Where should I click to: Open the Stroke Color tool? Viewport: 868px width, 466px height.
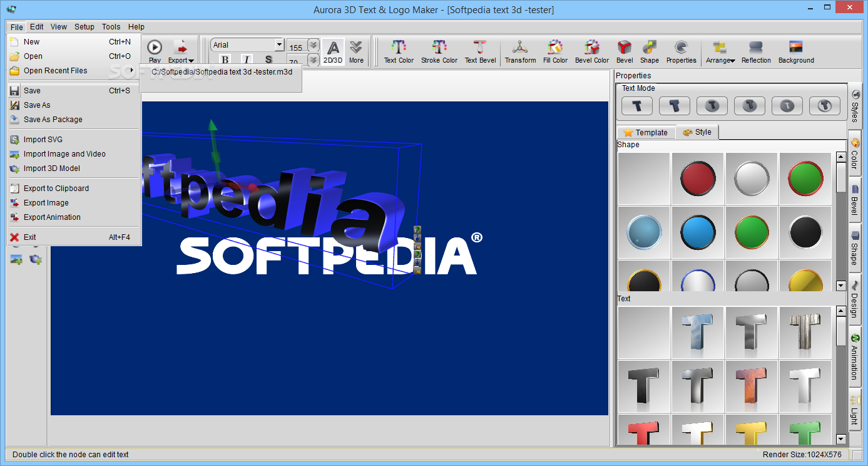(x=439, y=51)
